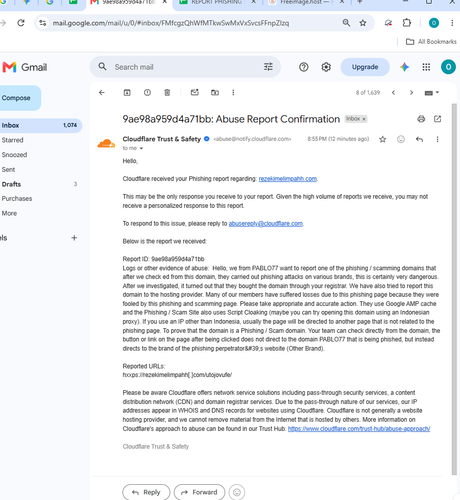Click sender name Cloudflare Trust & Safety
Screen dimensions: 460x500
tap(162, 139)
